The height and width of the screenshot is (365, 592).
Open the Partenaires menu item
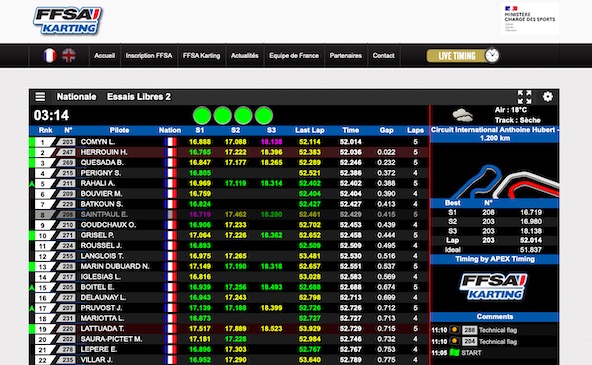(345, 55)
